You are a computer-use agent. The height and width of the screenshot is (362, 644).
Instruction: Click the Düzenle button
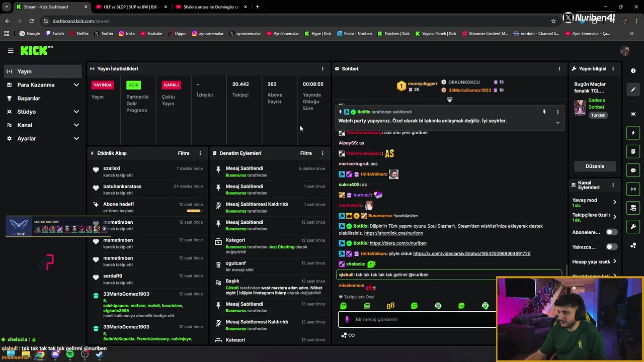[x=595, y=166]
